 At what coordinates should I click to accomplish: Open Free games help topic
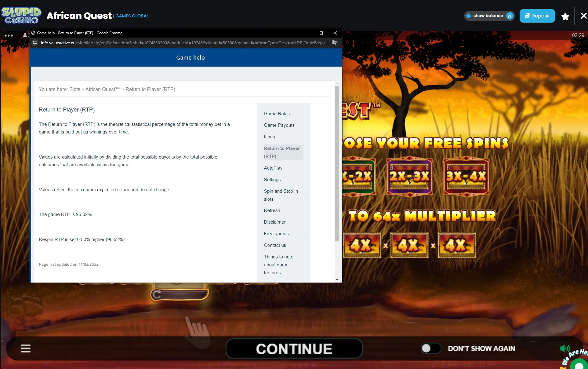(276, 234)
